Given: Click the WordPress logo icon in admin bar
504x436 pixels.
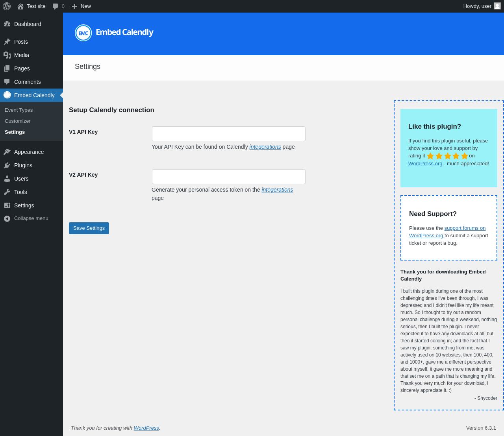Looking at the screenshot, I should point(7,6).
